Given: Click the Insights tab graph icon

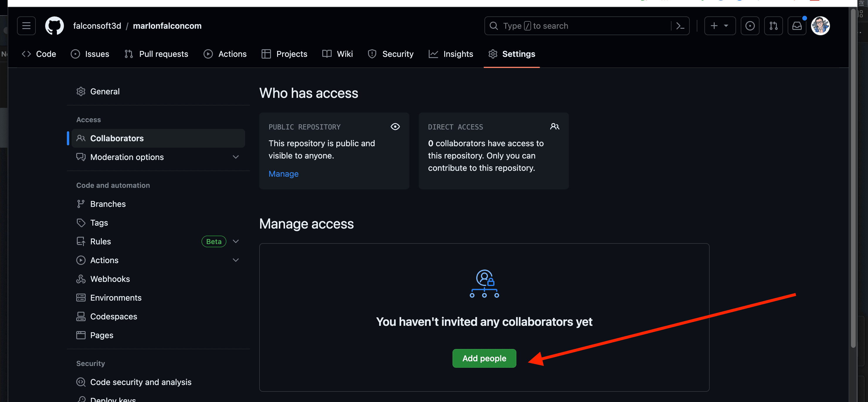Looking at the screenshot, I should coord(433,54).
